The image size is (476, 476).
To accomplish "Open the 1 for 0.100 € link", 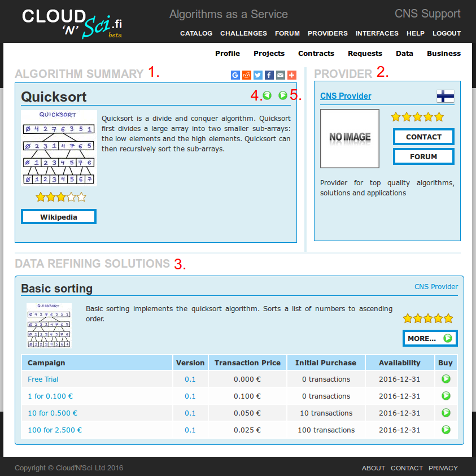I will (50, 396).
